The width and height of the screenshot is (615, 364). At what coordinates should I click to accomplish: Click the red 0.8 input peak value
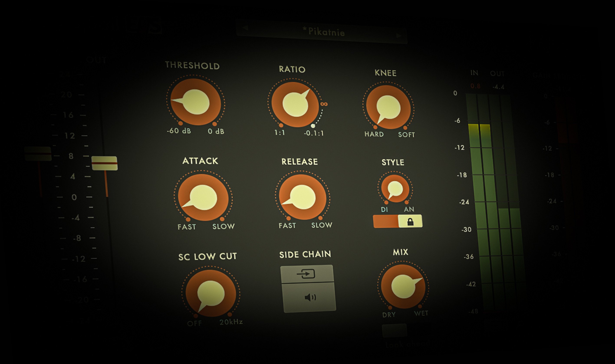point(475,86)
